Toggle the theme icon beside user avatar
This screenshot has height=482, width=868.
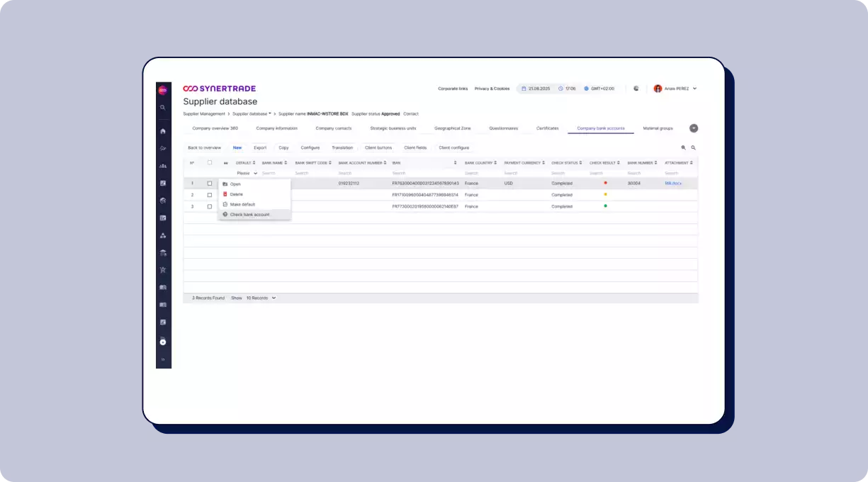pyautogui.click(x=636, y=89)
